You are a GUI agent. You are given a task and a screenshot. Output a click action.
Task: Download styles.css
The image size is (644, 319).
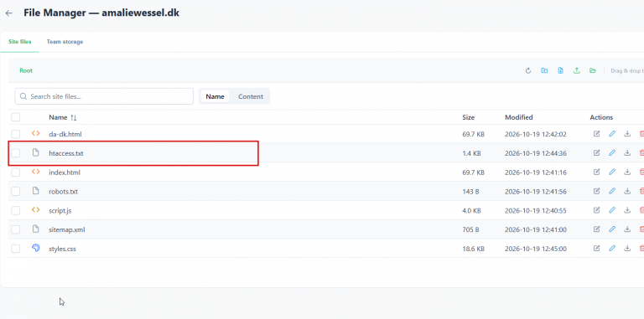tap(627, 249)
